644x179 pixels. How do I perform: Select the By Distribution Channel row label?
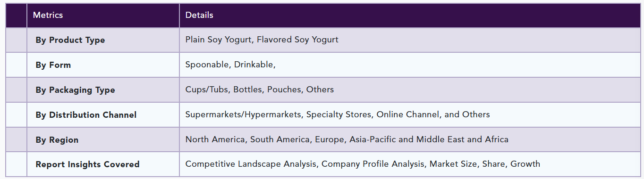click(86, 115)
